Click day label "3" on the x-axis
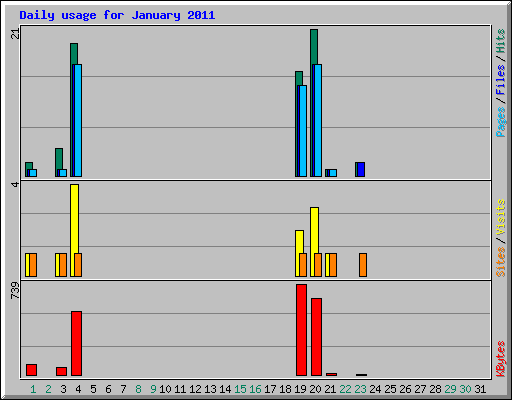Screen dimensions: 512x400 click(63, 389)
